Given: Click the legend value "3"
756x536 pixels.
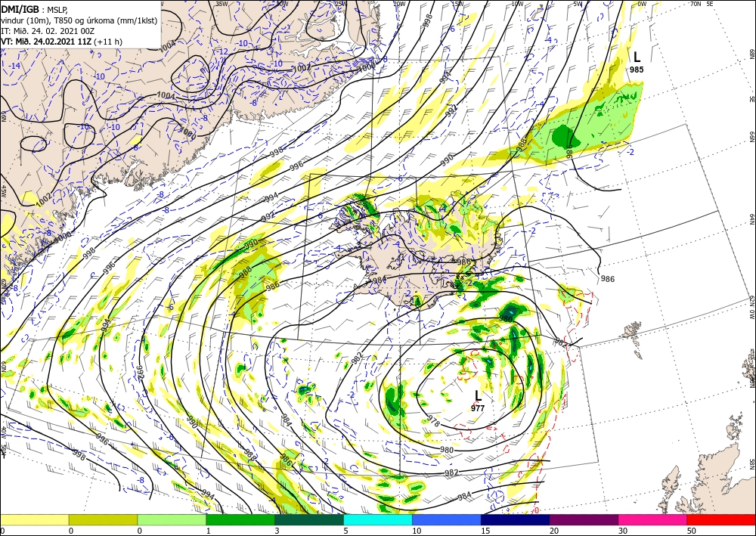Looking at the screenshot, I should click(277, 531).
